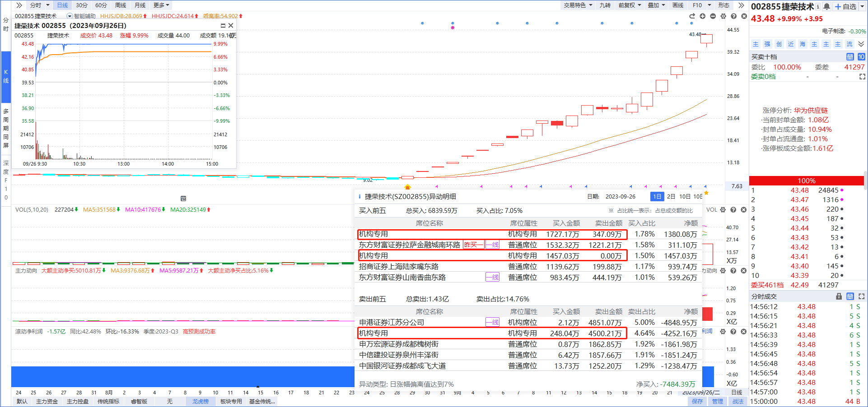Screen dimensions: 868x407
Task: Switch to 30分 period tab
Action: click(x=82, y=5)
